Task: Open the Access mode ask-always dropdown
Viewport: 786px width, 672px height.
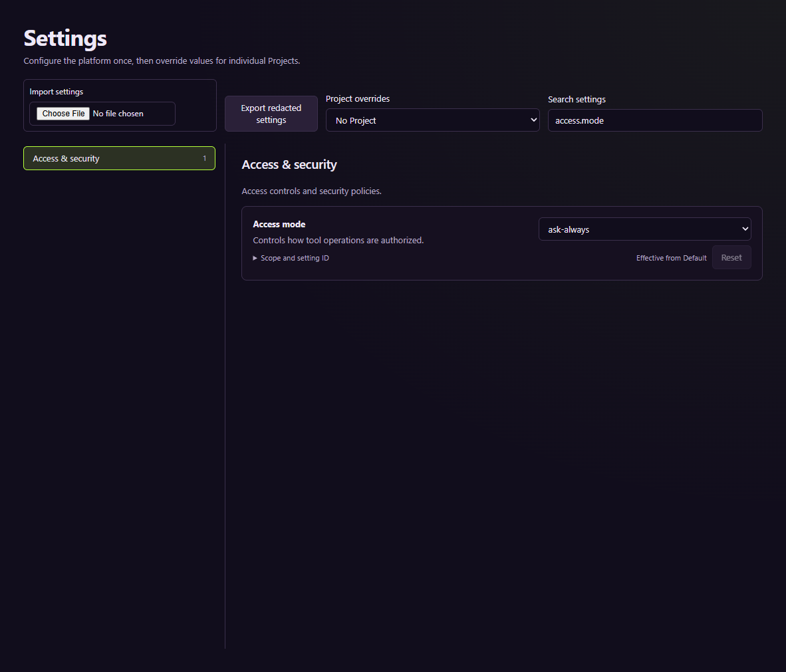Action: pyautogui.click(x=644, y=229)
